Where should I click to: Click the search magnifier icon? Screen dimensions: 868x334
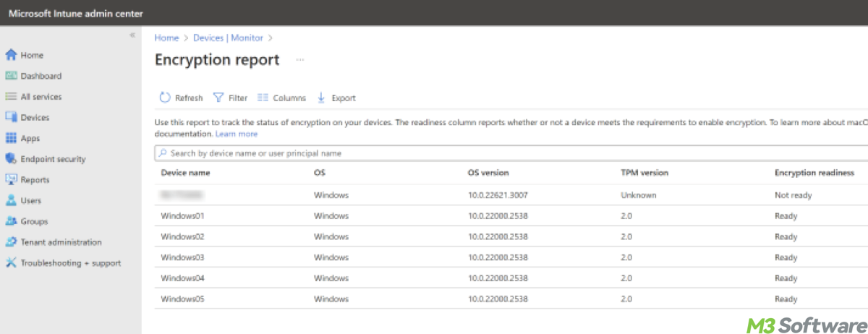pos(163,153)
